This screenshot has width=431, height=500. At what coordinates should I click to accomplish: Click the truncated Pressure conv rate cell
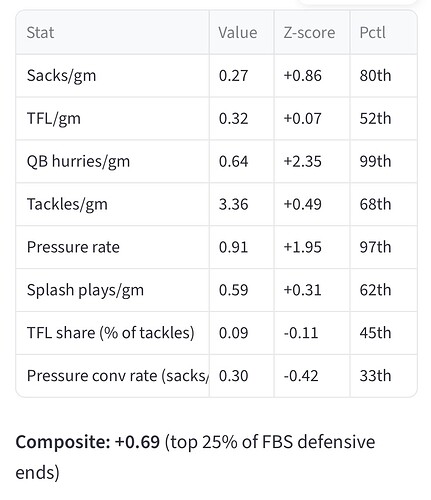tap(112, 376)
